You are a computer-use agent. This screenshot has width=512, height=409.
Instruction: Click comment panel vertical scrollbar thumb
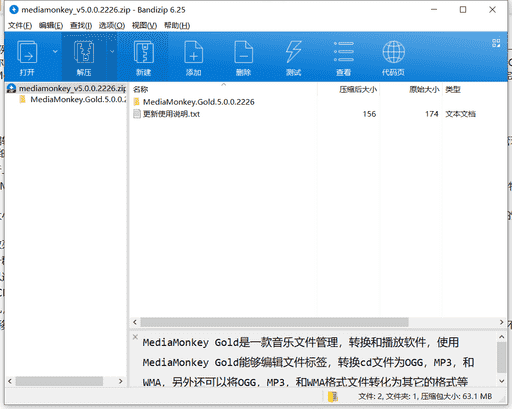pyautogui.click(x=502, y=357)
